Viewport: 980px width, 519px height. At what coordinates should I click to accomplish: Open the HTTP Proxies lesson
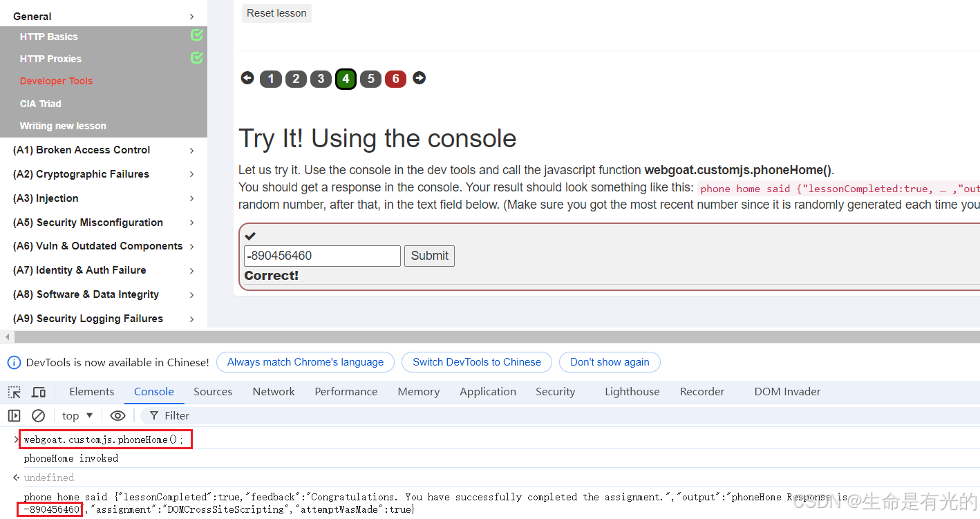(50, 59)
